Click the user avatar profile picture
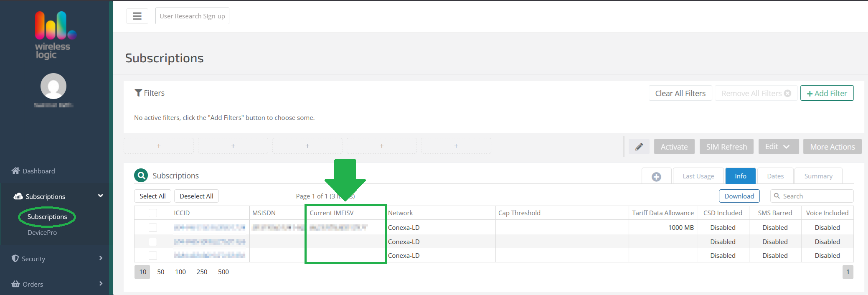 pyautogui.click(x=53, y=86)
